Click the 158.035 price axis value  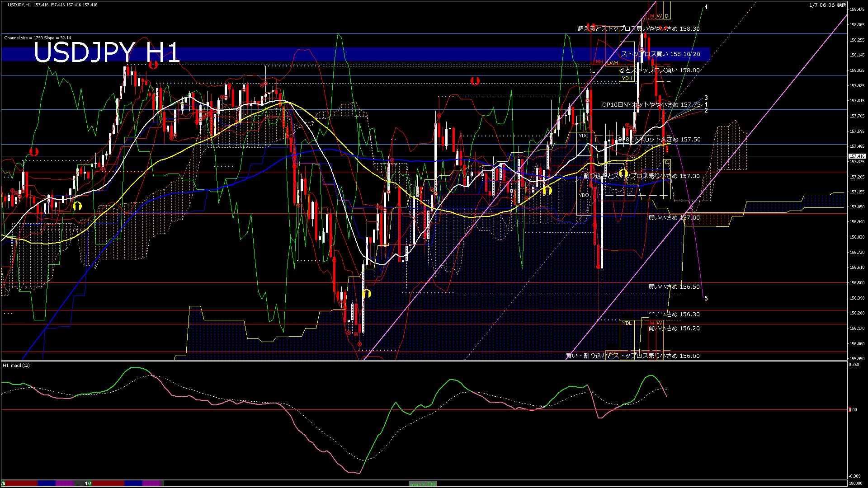857,70
